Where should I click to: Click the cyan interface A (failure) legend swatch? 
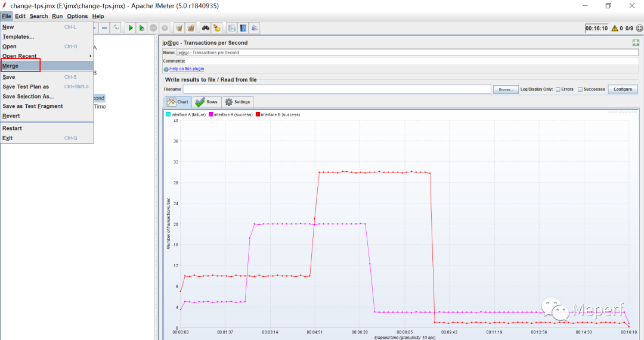click(168, 115)
